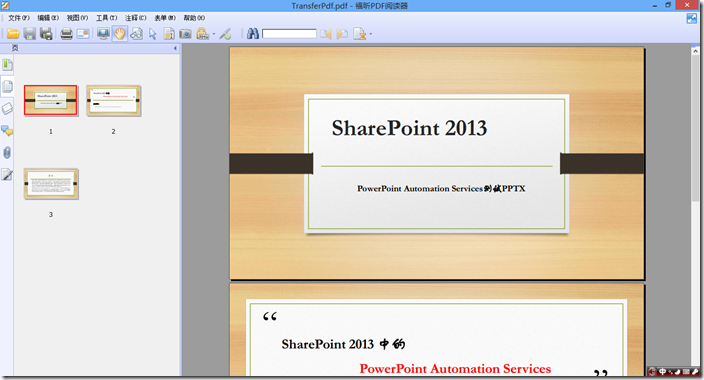This screenshot has width=704, height=380.
Task: Open a file with the folder icon
Action: tap(13, 34)
